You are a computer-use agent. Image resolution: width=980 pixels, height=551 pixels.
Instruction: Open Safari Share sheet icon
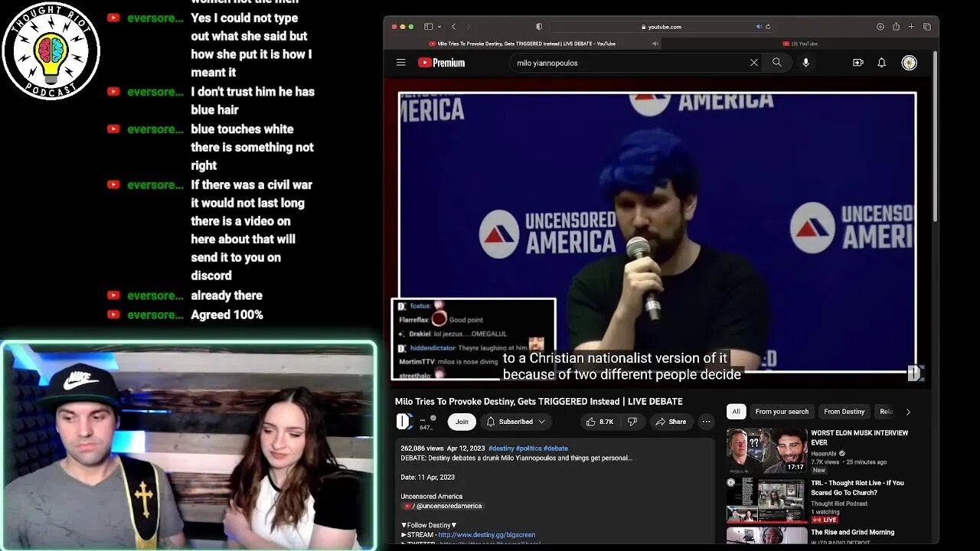896,27
